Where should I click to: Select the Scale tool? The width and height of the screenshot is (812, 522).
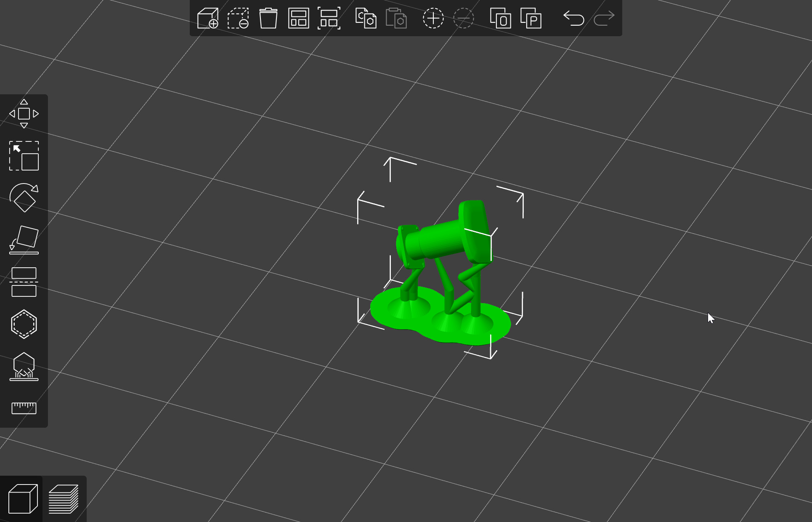pyautogui.click(x=24, y=156)
